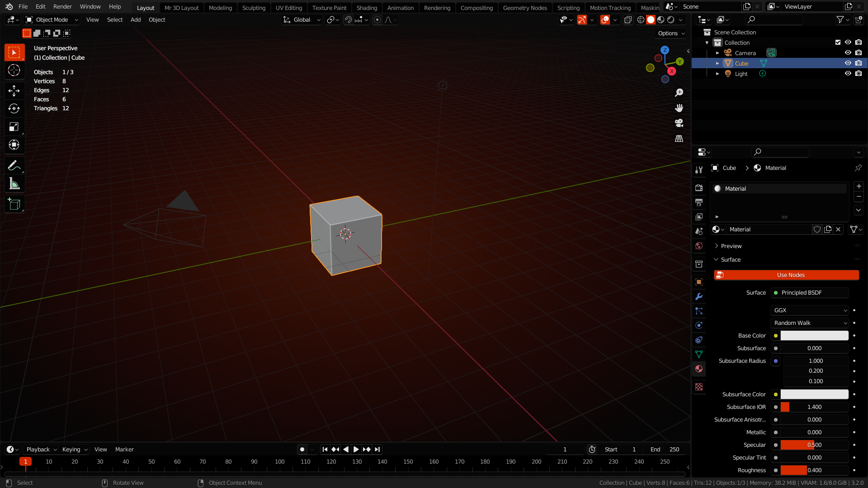The width and height of the screenshot is (868, 488).
Task: Open Render Properties in the properties sidebar
Action: pyautogui.click(x=699, y=188)
